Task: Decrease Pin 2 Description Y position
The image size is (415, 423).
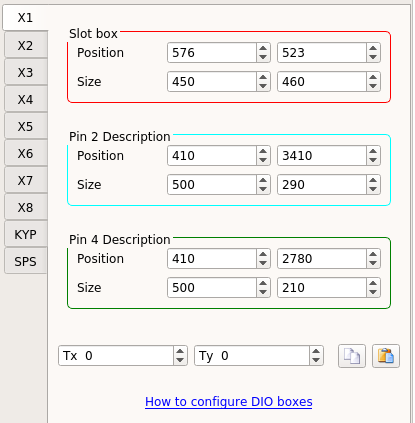Action: click(373, 160)
